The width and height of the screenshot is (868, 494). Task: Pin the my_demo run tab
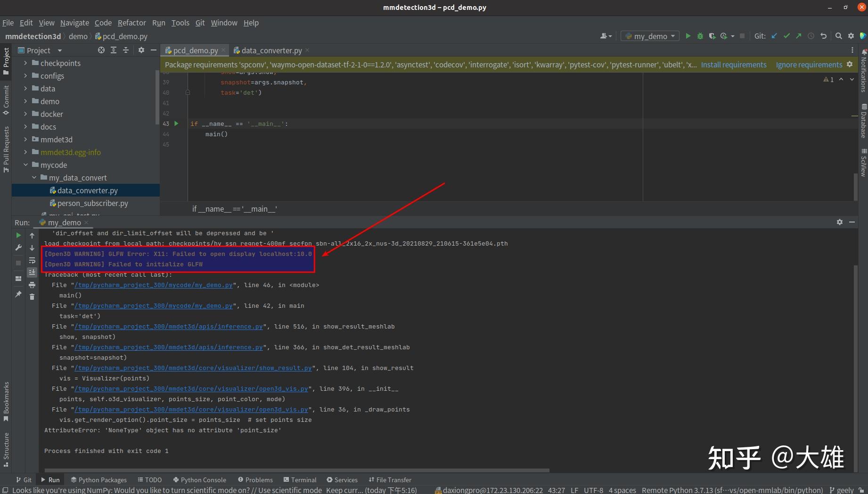point(18,294)
